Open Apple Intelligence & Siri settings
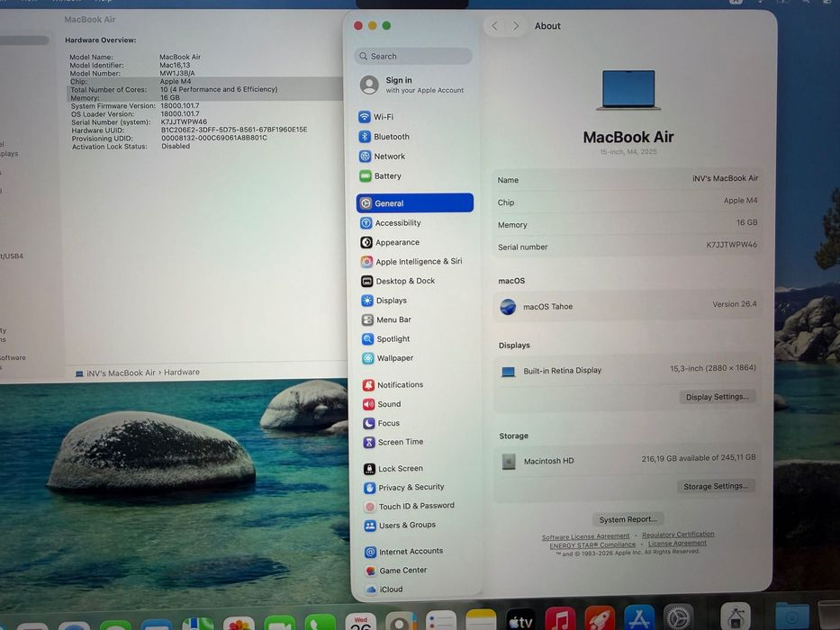Screen dimensions: 840x630 coord(411,261)
